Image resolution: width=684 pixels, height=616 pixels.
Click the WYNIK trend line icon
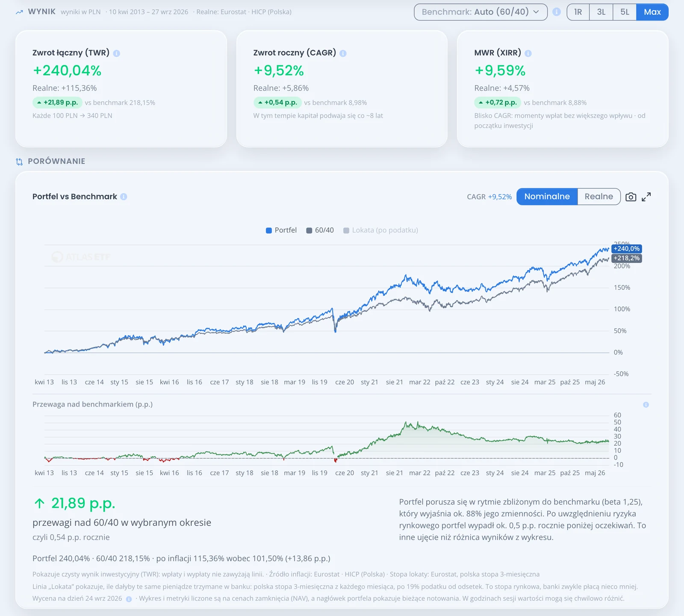[x=19, y=12]
